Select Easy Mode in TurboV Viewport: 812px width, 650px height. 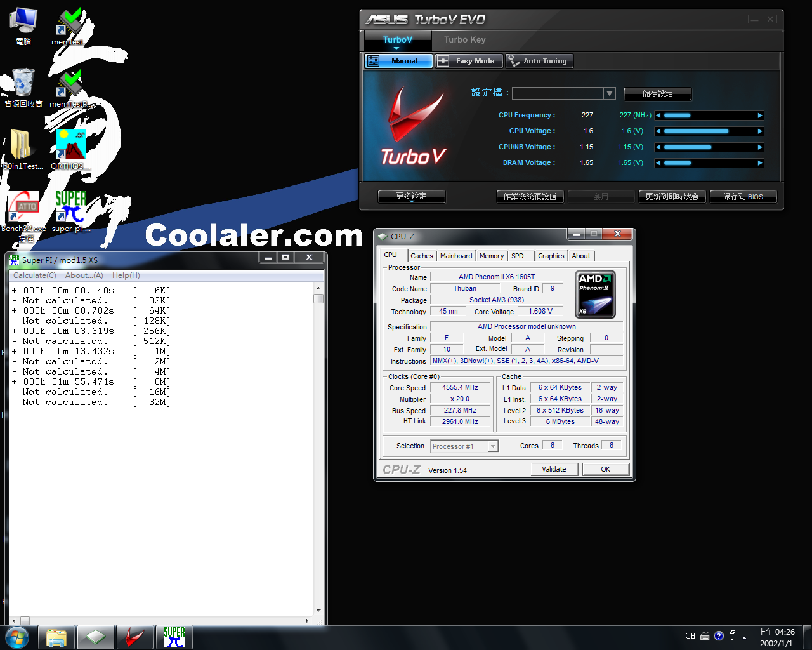(x=469, y=61)
